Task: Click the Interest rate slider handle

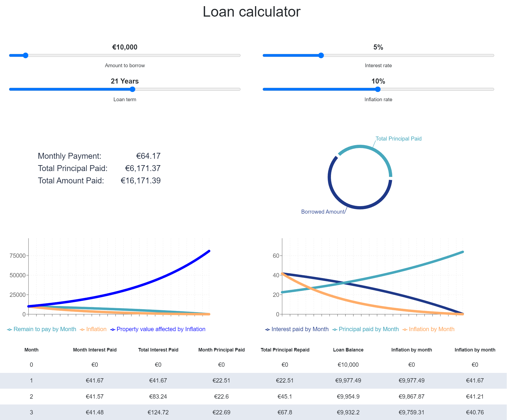Action: click(321, 55)
